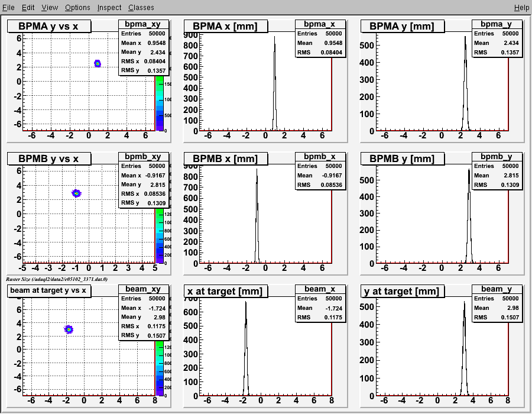This screenshot has height=414, width=532.
Task: Select the 'BPMB y [mm]' title box
Action: pyautogui.click(x=402, y=159)
